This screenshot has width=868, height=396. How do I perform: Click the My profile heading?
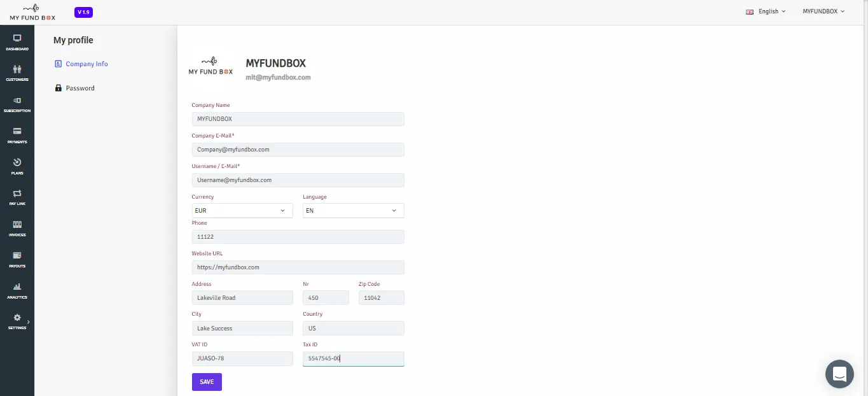73,40
